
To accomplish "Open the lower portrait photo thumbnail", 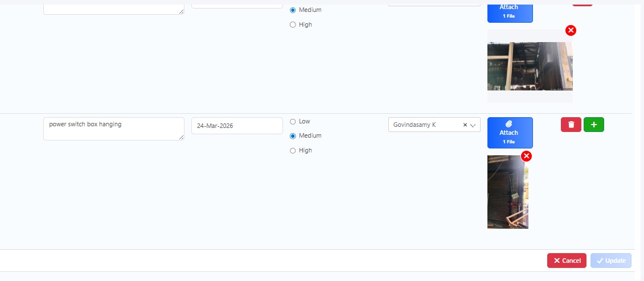I will tap(507, 192).
